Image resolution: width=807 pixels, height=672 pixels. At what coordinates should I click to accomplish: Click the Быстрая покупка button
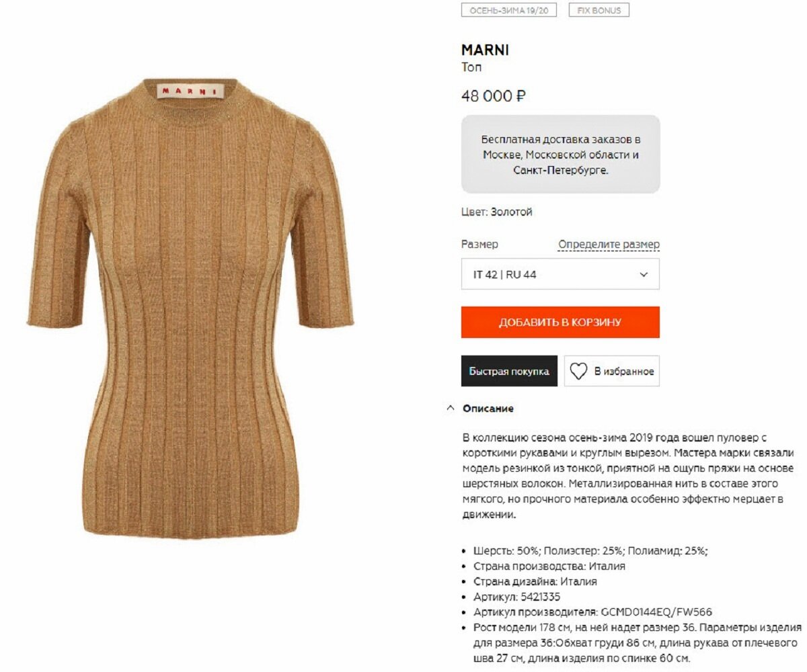point(509,371)
